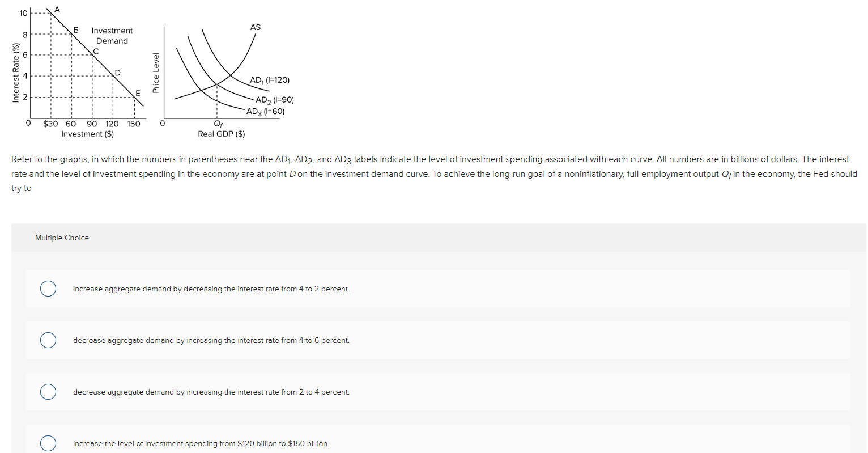Select point C on the investment demand curve
Image resolution: width=868 pixels, height=453 pixels.
tap(95, 51)
